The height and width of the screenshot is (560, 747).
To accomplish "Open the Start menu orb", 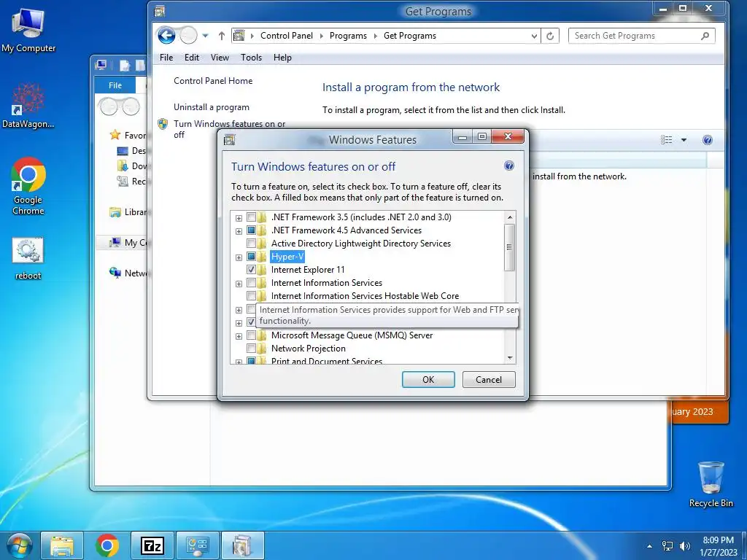I will (20, 545).
